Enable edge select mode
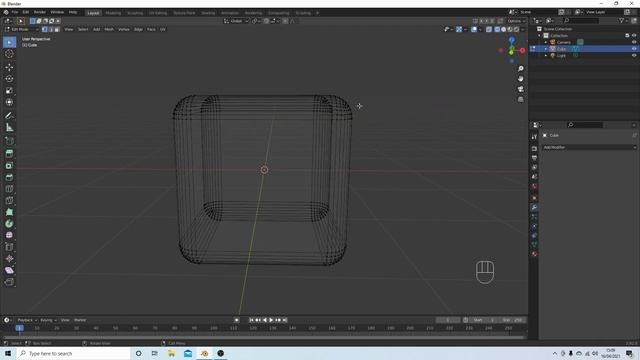Viewport: 640px width, 360px height. click(x=51, y=29)
